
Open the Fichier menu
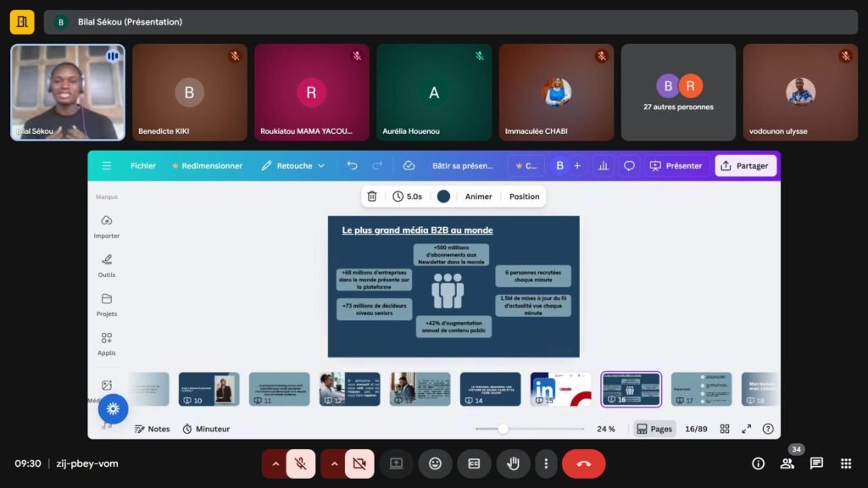pyautogui.click(x=143, y=166)
